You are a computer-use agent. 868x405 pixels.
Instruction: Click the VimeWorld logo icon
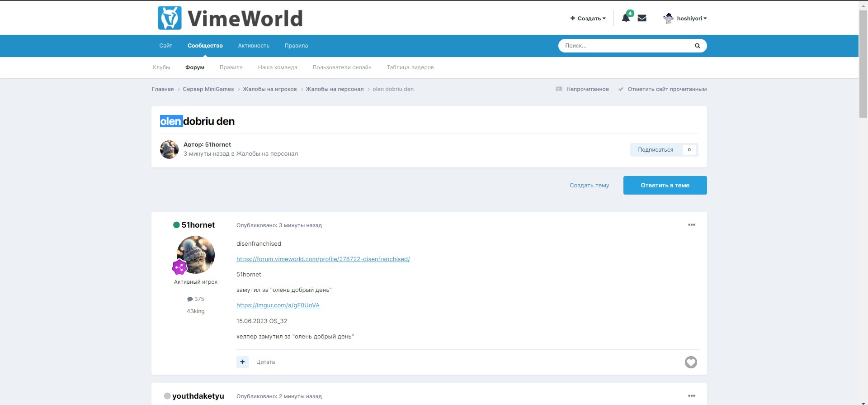[x=170, y=18]
